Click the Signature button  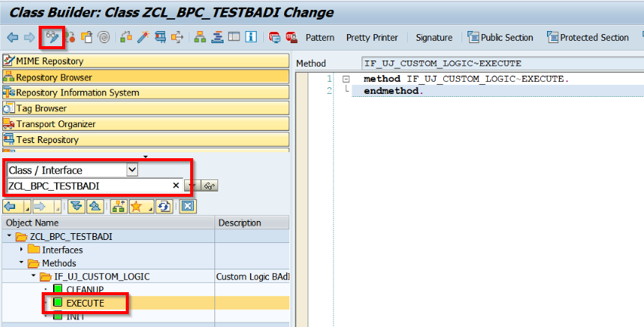point(433,38)
